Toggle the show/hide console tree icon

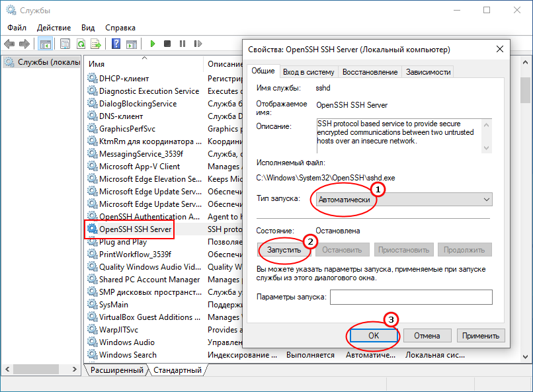(45, 44)
